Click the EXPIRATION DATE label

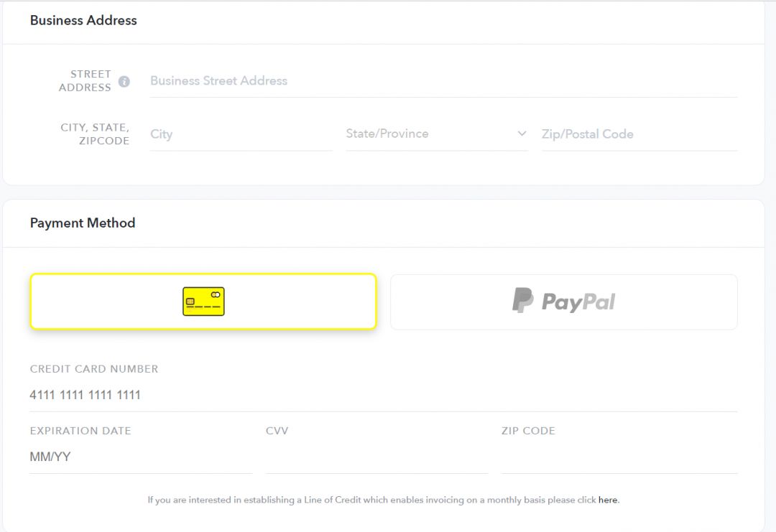click(80, 431)
